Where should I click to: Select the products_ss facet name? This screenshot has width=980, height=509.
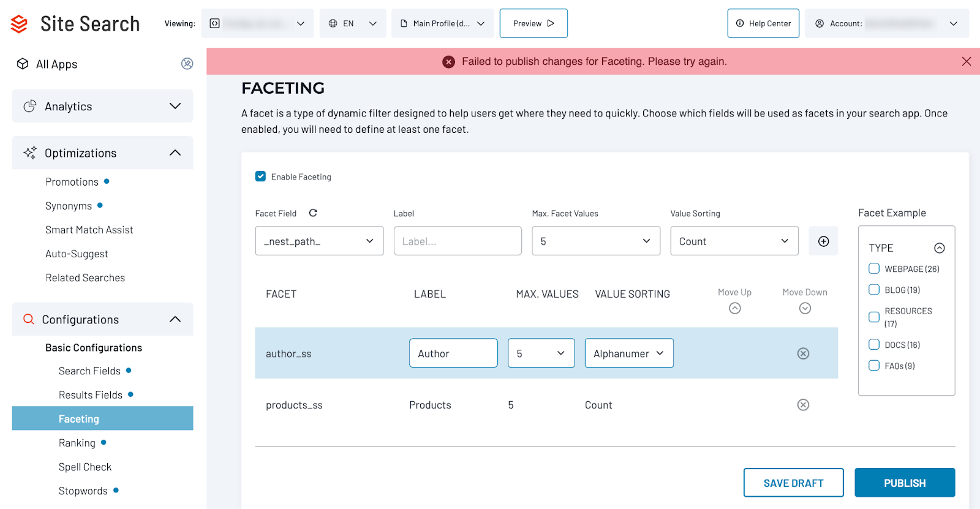coord(294,405)
